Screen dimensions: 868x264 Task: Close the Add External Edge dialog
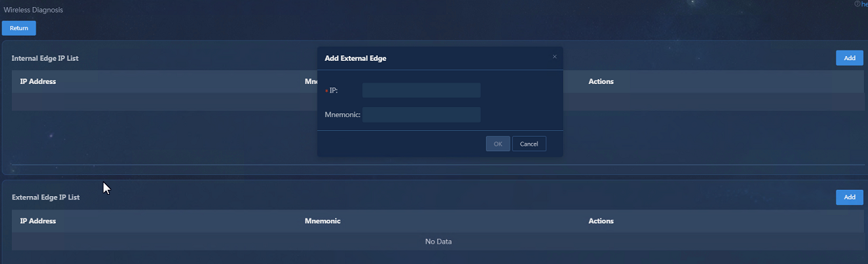555,57
